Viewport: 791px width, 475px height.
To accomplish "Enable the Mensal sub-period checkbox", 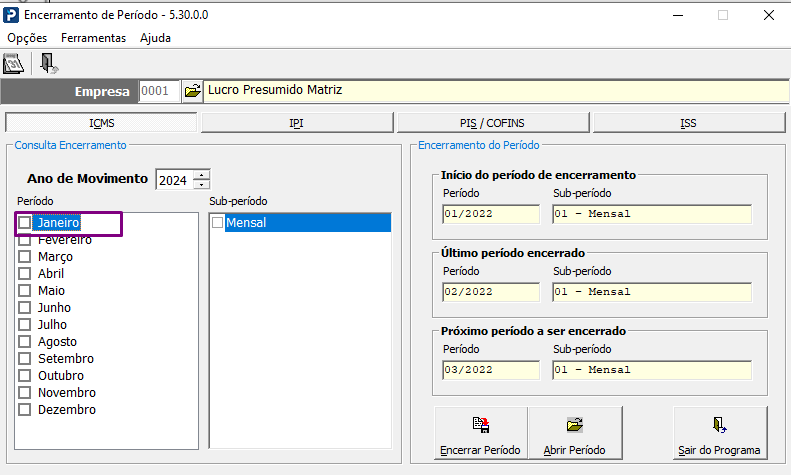I will coord(217,222).
